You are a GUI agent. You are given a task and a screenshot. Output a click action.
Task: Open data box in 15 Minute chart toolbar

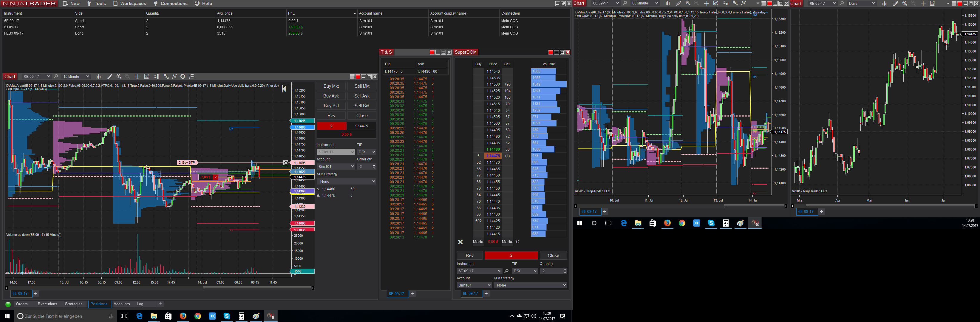tap(147, 76)
